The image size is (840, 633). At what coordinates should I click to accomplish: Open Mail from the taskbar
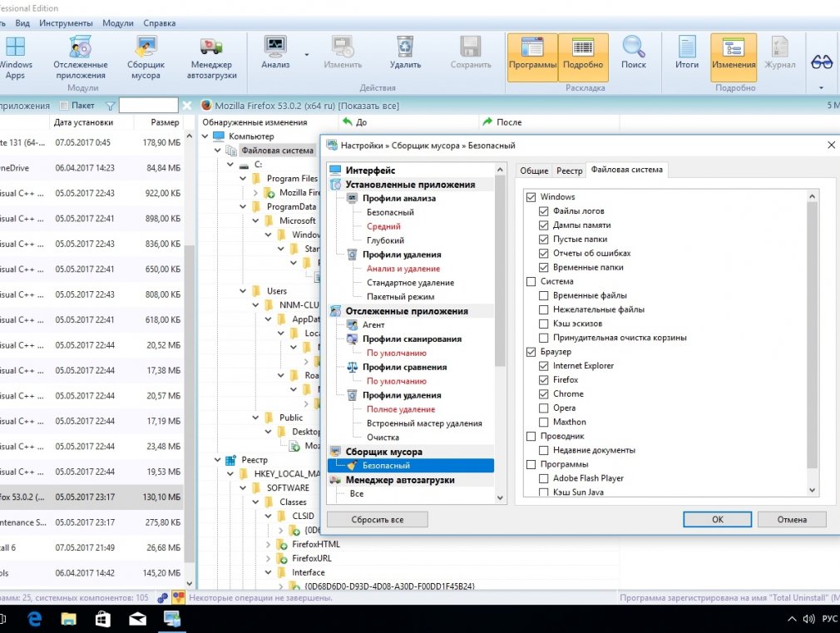click(x=138, y=619)
